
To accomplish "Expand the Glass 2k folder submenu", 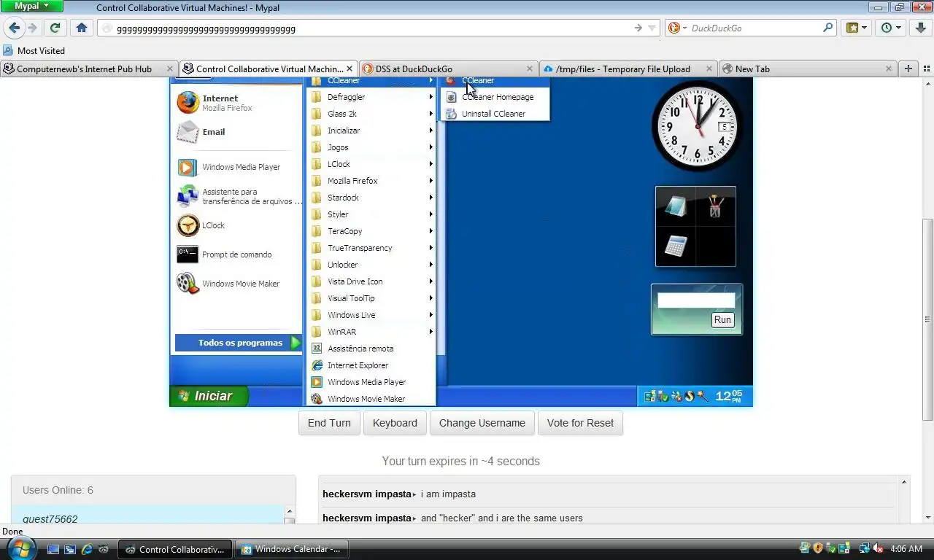I will (x=371, y=114).
